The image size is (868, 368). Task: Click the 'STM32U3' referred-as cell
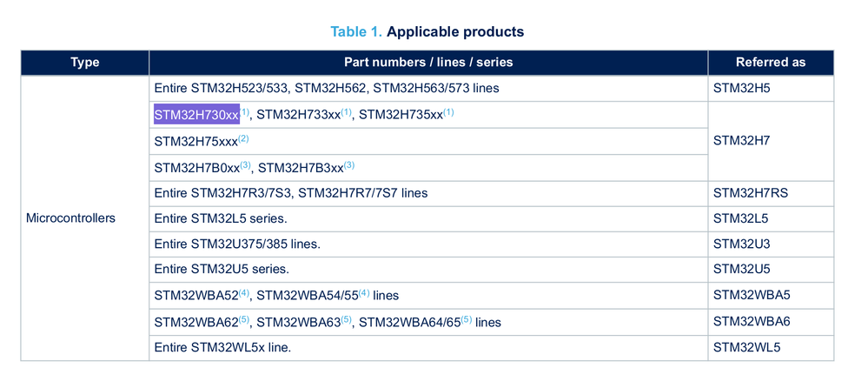click(x=771, y=244)
